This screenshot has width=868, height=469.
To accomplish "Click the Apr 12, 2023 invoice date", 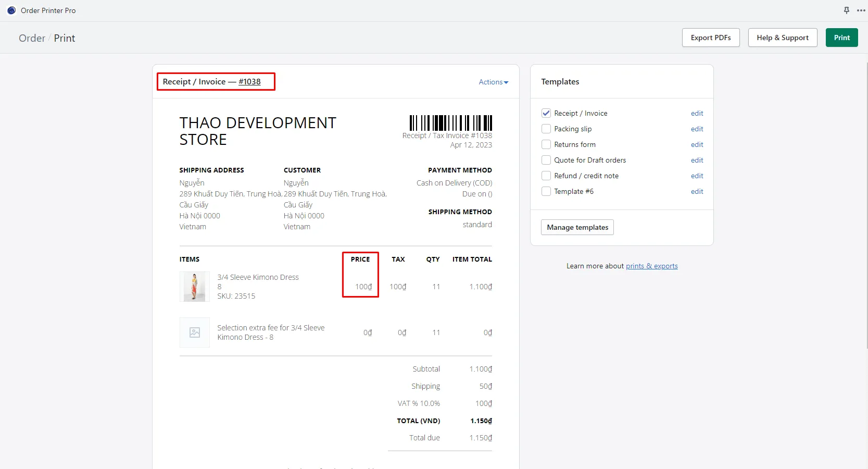I will [471, 145].
